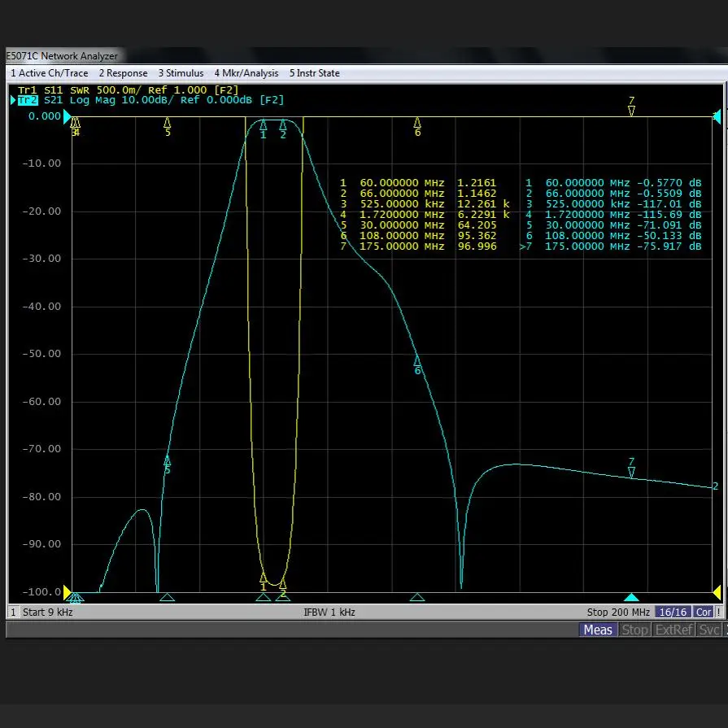Select cyan marker 7 on the S21 trace
This screenshot has width=728, height=728.
631,472
